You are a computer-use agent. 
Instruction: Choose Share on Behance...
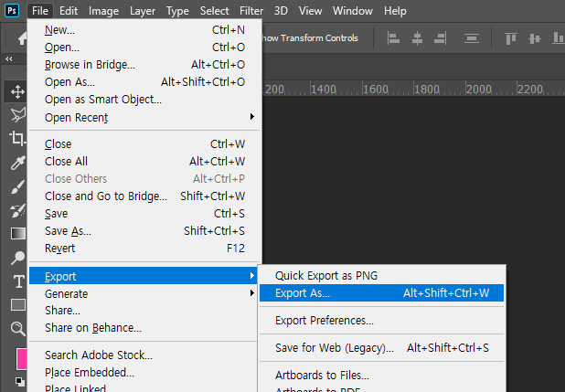click(x=144, y=327)
